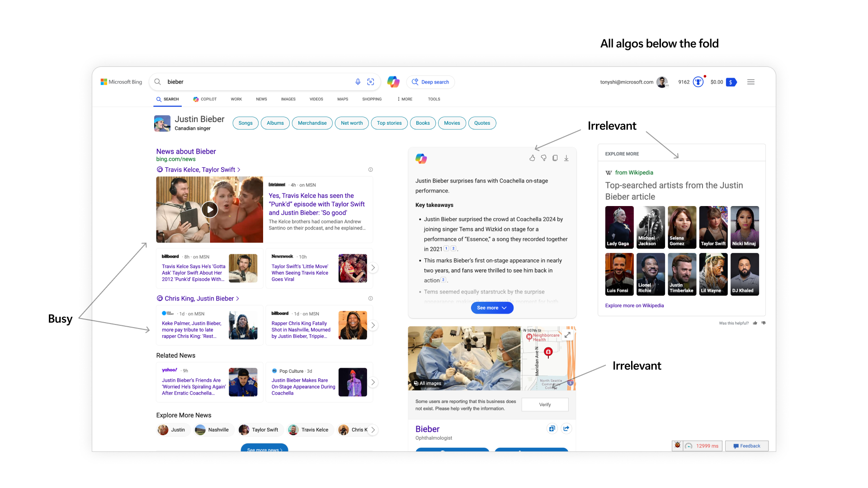This screenshot has width=868, height=488.
Task: Click the visual search camera icon
Action: (x=371, y=82)
